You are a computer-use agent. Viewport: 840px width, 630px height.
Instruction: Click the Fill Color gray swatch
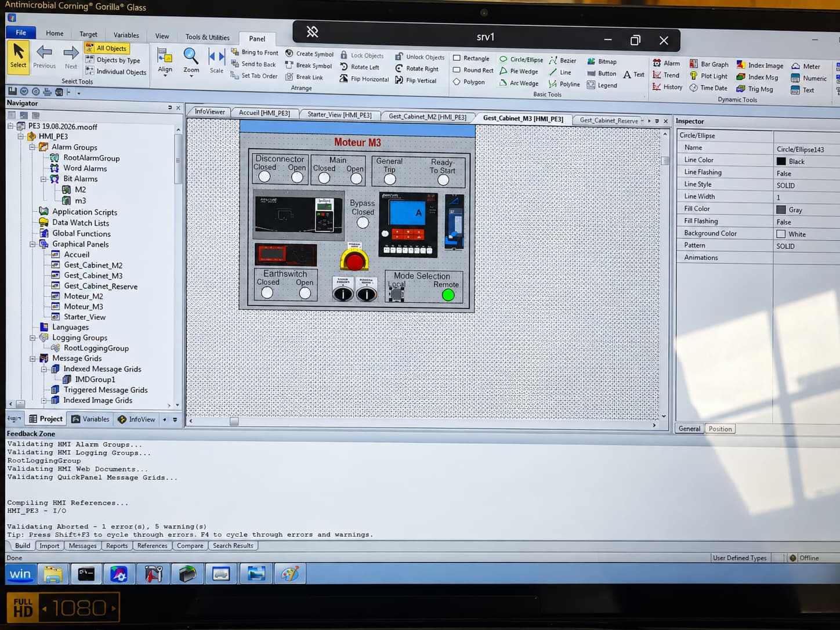pyautogui.click(x=781, y=209)
